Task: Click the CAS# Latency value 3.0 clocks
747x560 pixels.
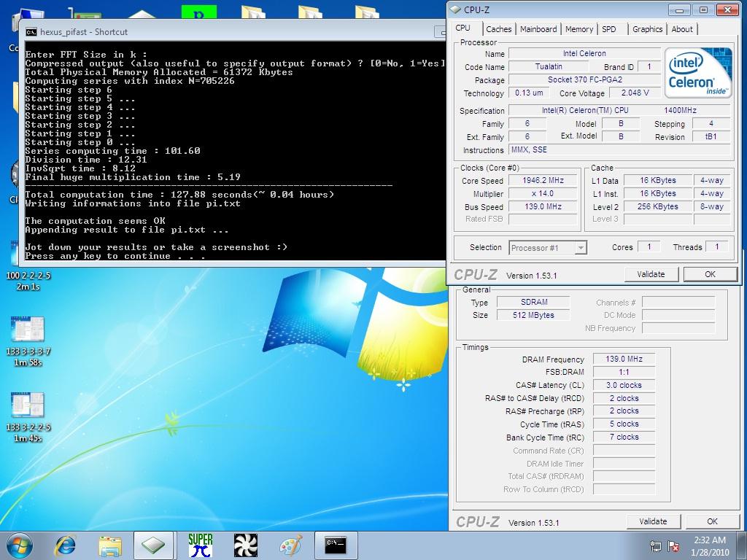Action: pyautogui.click(x=624, y=385)
